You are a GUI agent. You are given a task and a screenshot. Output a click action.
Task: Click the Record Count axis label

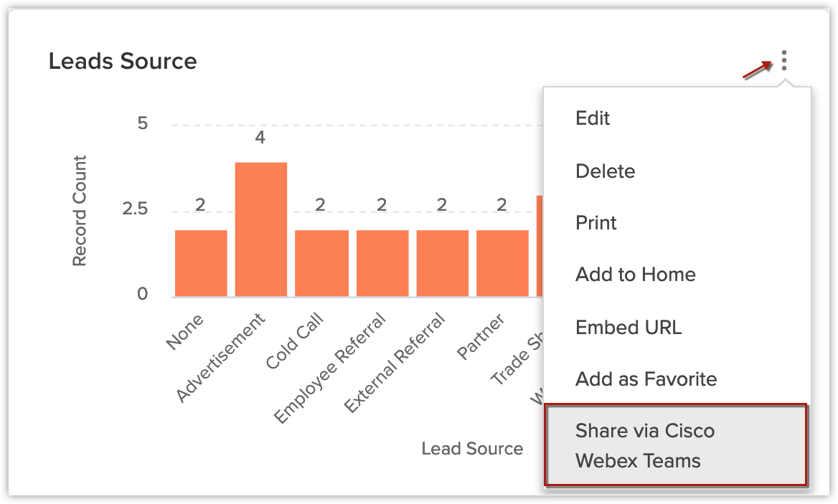click(x=80, y=211)
